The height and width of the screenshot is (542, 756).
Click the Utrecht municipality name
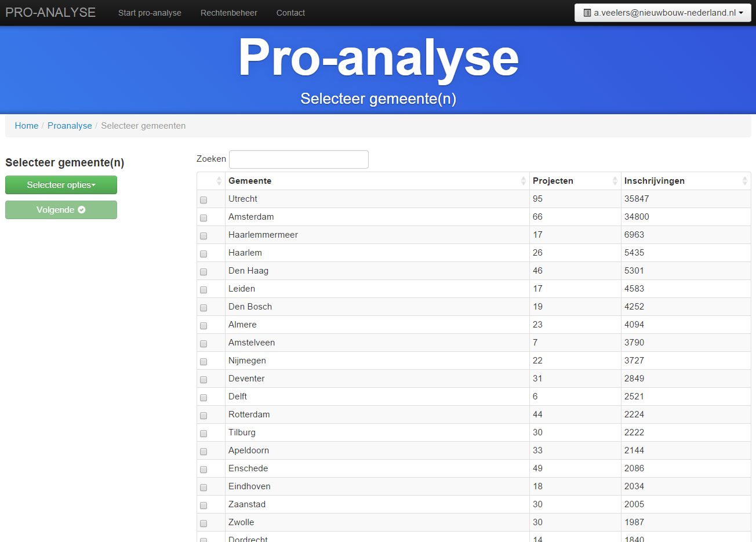[242, 199]
